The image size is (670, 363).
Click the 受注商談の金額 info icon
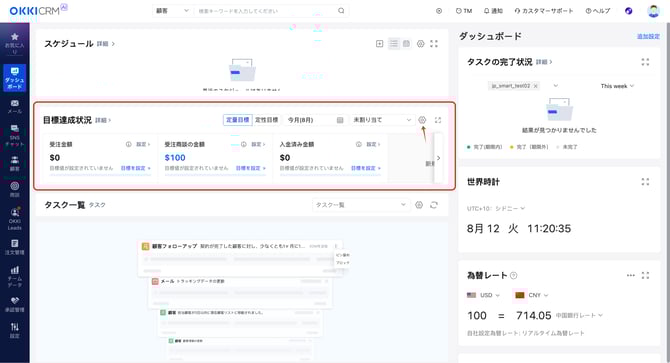point(244,144)
